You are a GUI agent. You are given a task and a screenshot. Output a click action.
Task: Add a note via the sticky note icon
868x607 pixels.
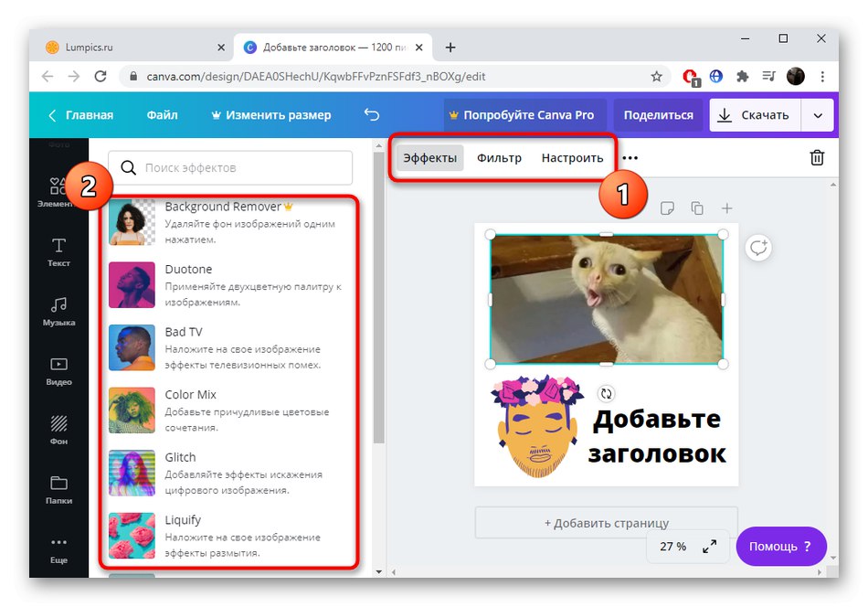tap(668, 208)
